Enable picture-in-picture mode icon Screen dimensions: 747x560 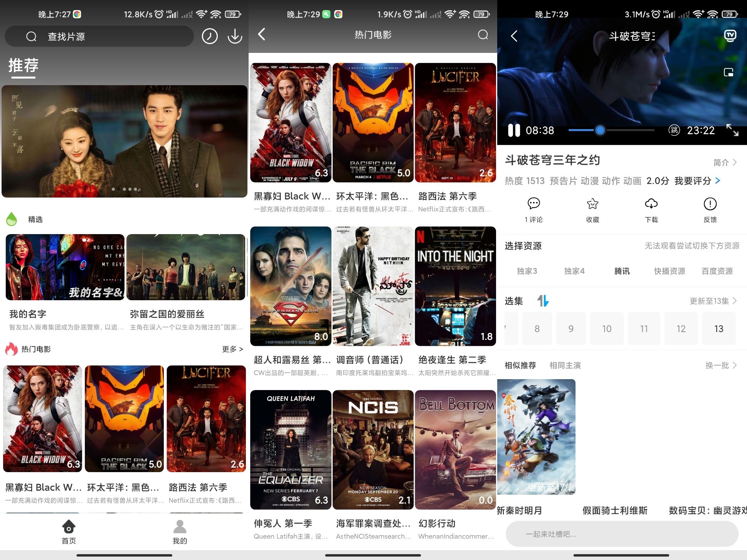[728, 72]
